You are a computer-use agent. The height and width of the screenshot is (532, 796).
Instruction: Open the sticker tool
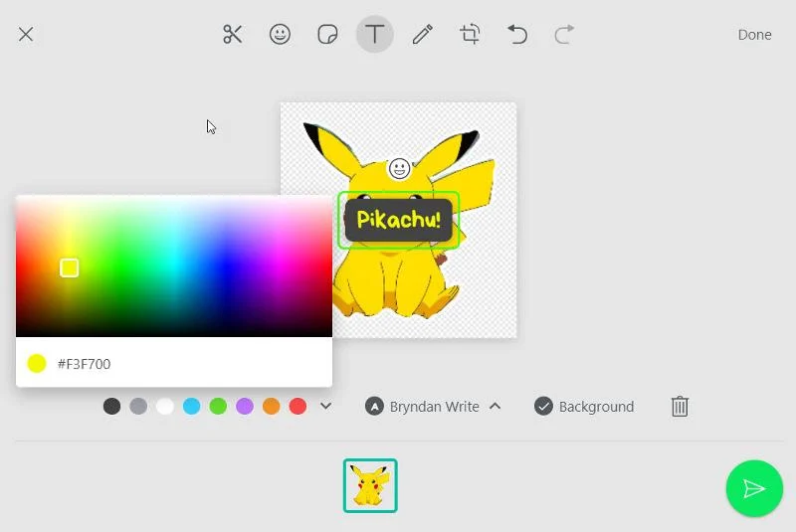[327, 35]
